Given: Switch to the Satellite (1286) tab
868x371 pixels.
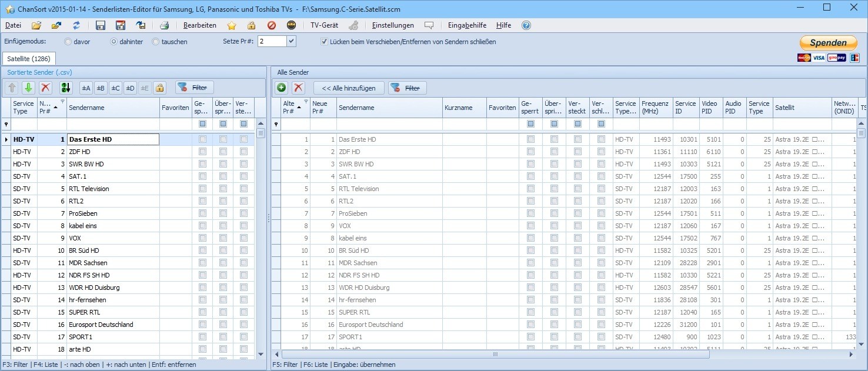Looking at the screenshot, I should 29,59.
